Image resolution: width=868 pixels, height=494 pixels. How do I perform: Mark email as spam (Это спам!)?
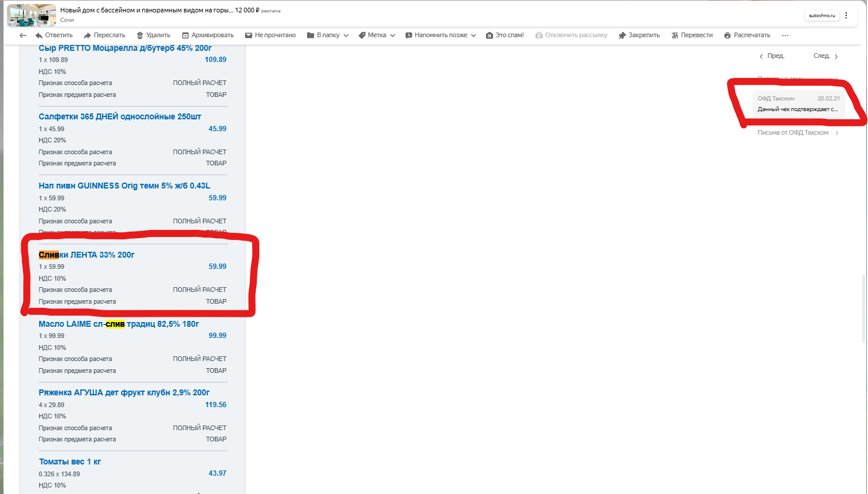point(505,35)
